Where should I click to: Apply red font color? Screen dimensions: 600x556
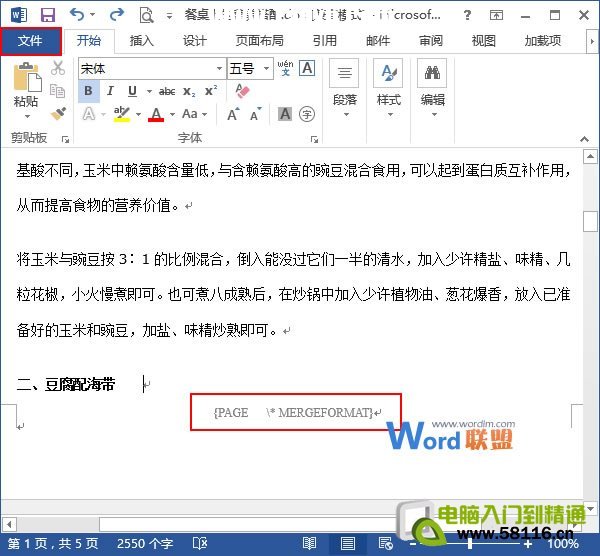tap(156, 114)
